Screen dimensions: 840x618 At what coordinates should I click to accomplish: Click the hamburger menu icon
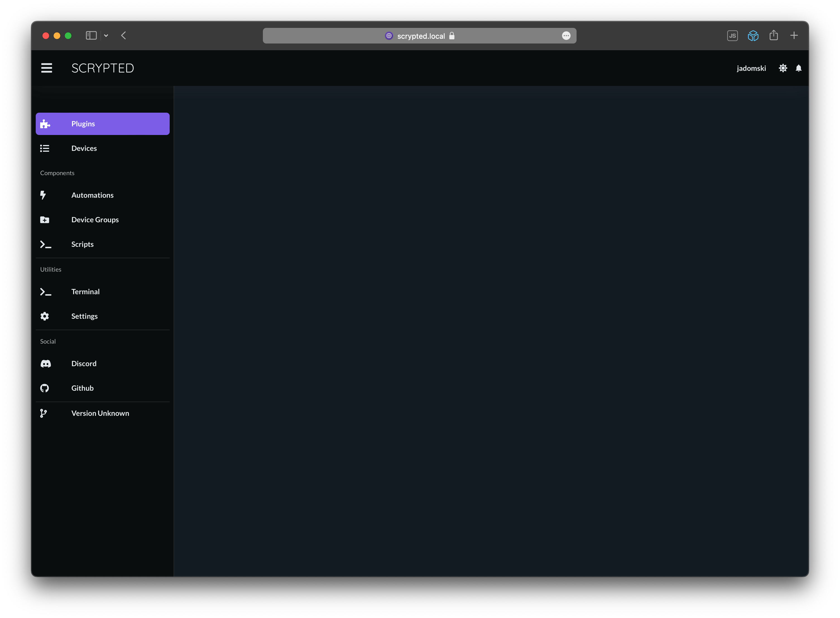click(46, 68)
